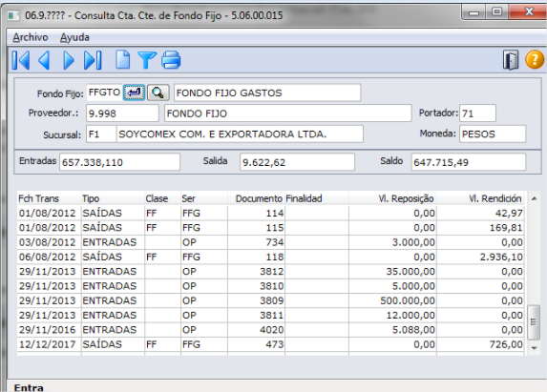Go to first record arrow icon
Image resolution: width=547 pixels, height=392 pixels.
21,60
